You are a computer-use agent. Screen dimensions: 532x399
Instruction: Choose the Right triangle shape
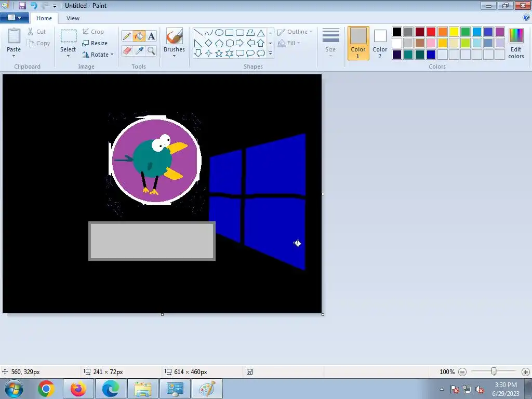[198, 43]
